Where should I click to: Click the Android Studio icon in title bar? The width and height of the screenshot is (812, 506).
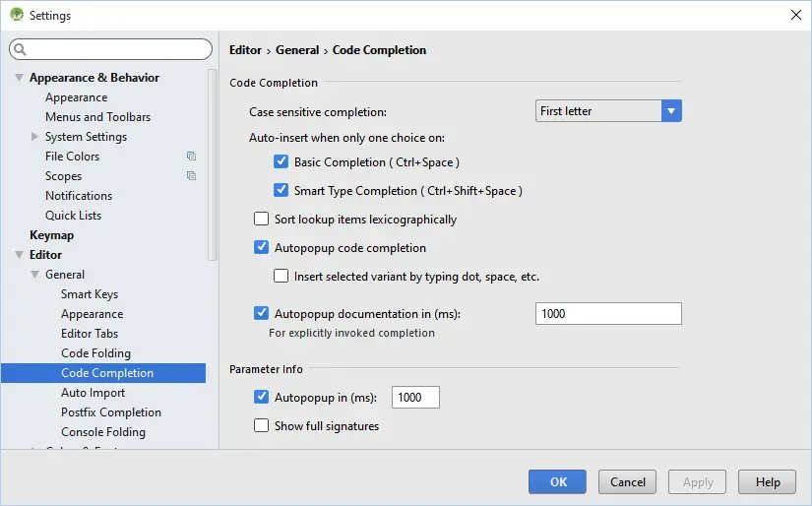(x=16, y=16)
